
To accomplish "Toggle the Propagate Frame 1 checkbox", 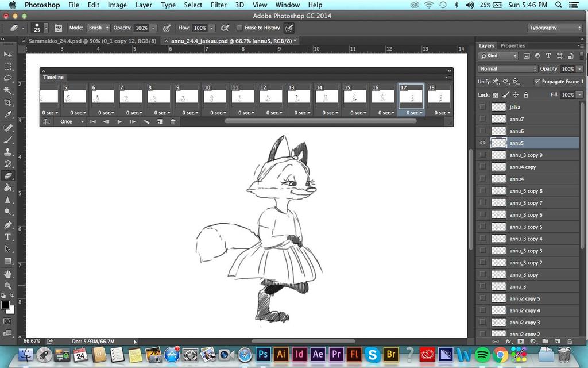I will point(537,82).
